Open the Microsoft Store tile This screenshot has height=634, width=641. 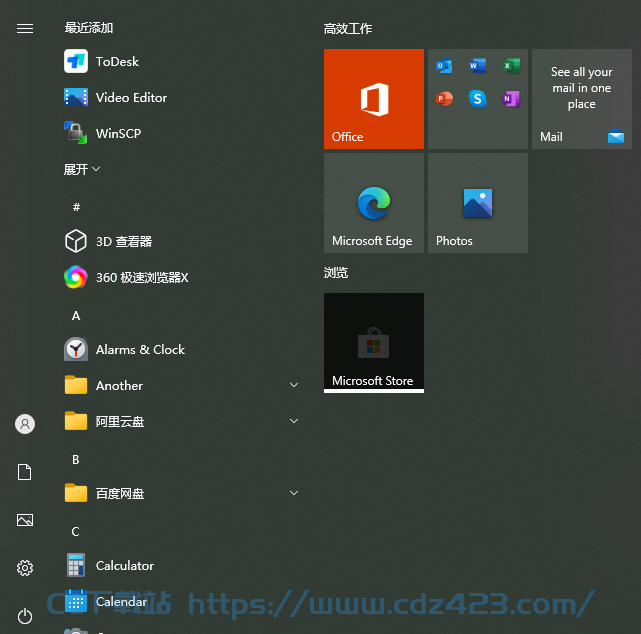point(374,343)
